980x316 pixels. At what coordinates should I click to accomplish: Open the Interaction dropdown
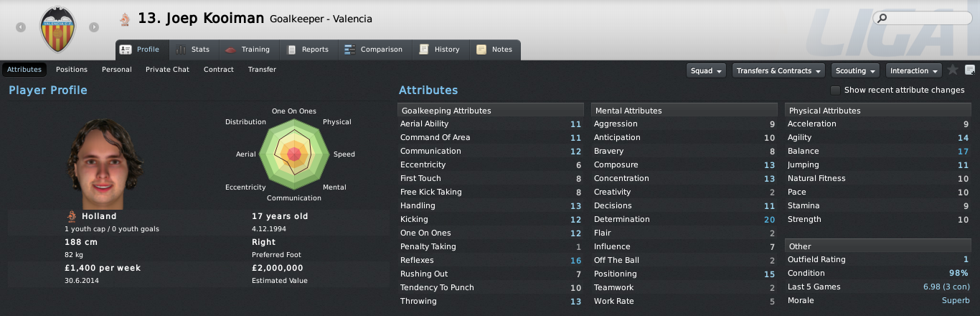pos(914,70)
